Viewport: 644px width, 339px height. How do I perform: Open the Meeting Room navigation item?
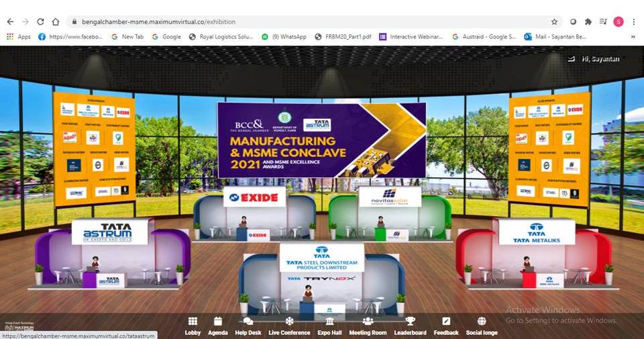[368, 326]
